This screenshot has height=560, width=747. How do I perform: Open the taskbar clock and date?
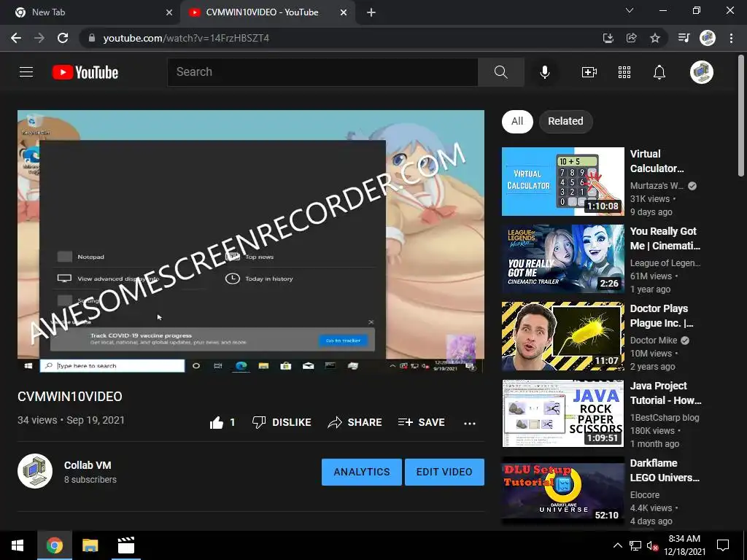pos(684,545)
